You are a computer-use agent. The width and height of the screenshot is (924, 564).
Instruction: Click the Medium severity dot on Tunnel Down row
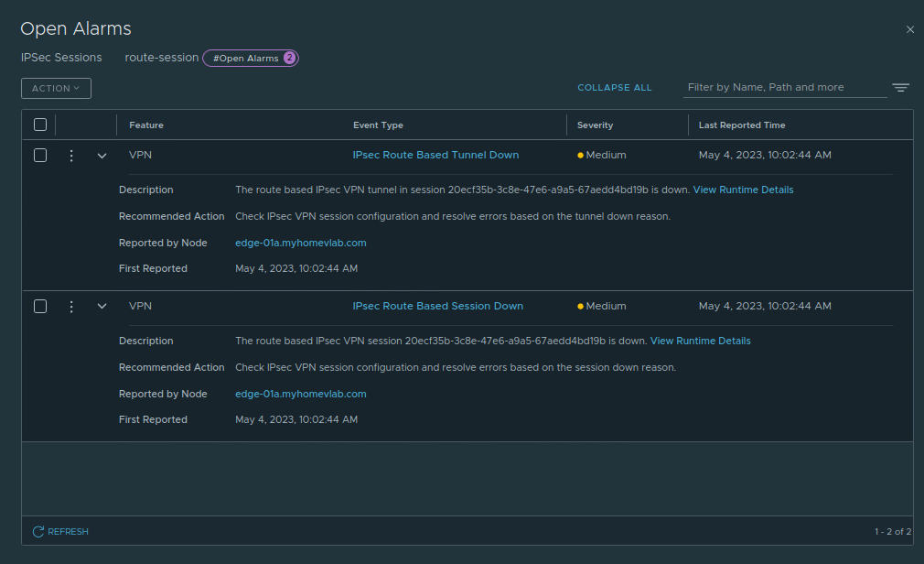(x=580, y=156)
